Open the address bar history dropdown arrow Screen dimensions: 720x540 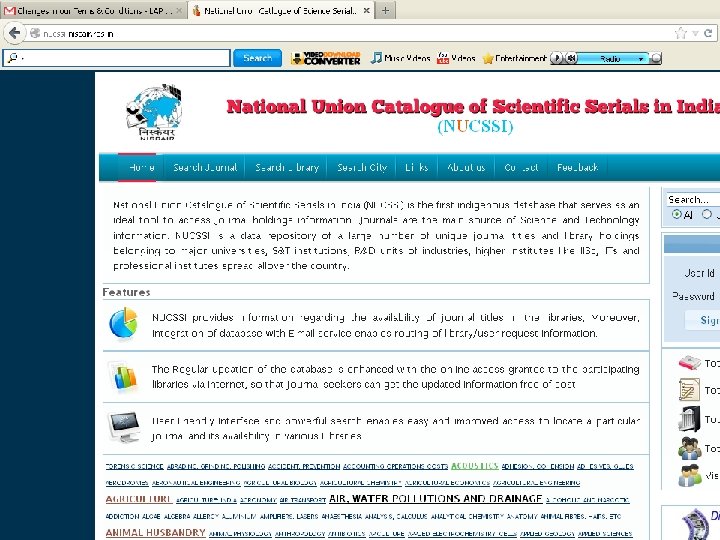[x=695, y=34]
